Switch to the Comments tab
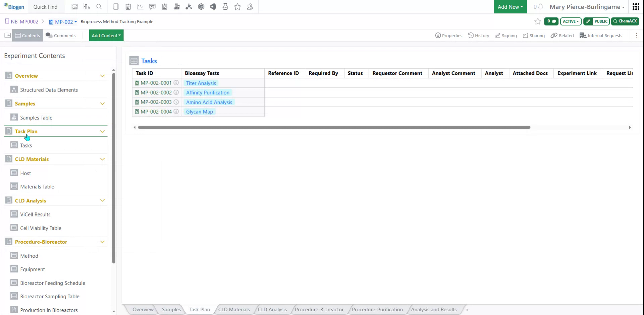644x315 pixels. 61,35
